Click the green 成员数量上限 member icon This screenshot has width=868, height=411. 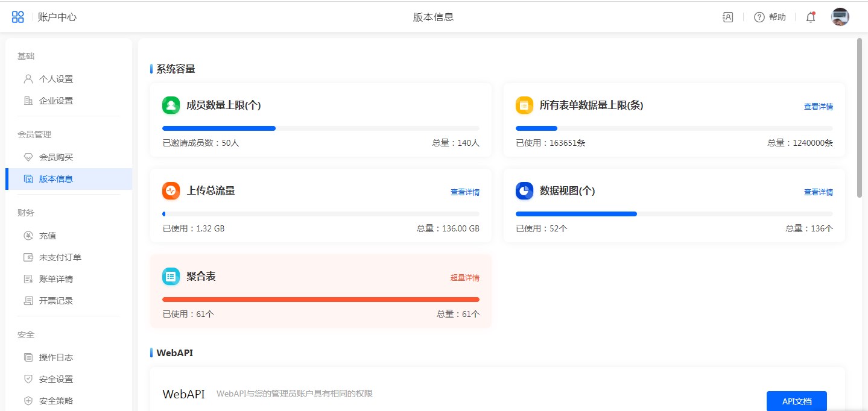point(171,105)
